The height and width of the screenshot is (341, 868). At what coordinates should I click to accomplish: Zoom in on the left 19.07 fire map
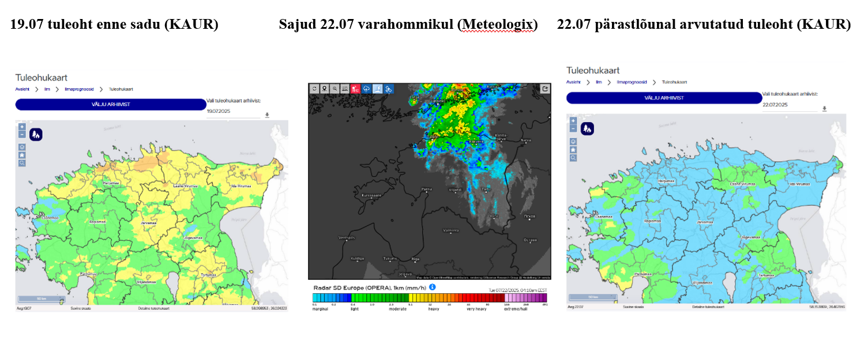click(x=22, y=127)
